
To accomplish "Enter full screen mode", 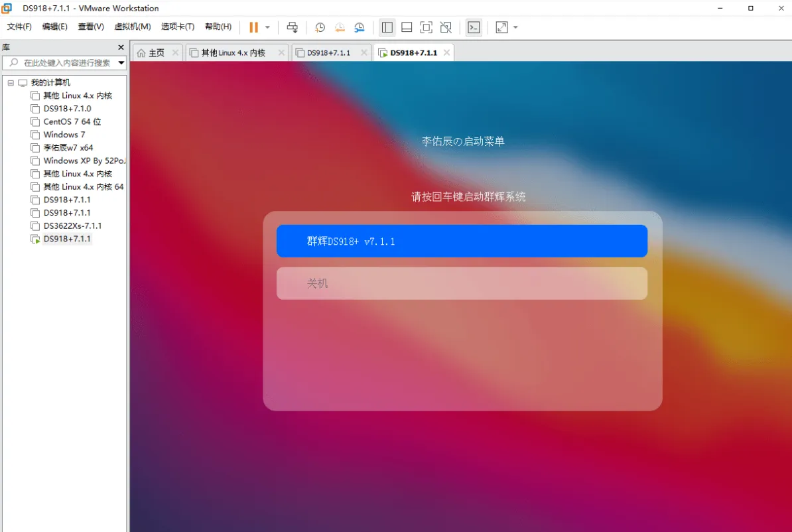I will [426, 27].
